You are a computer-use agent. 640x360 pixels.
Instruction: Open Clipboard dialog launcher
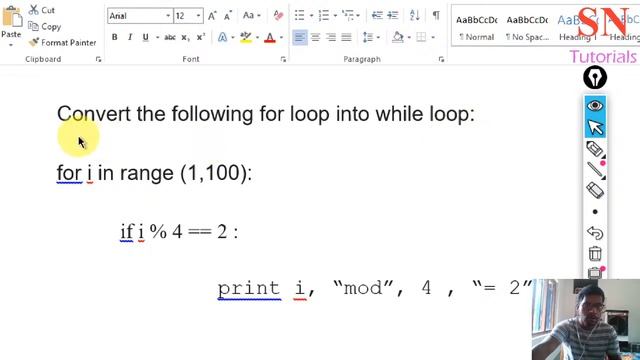(x=98, y=60)
